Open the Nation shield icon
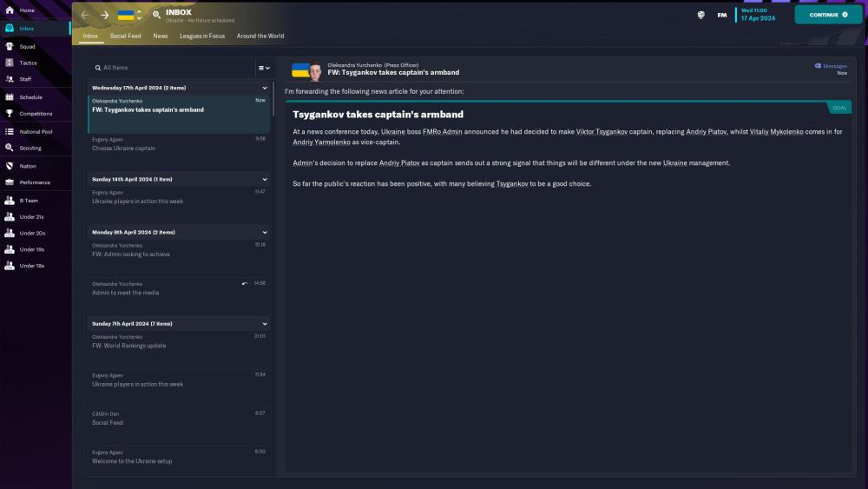This screenshot has width=868, height=489. [9, 166]
